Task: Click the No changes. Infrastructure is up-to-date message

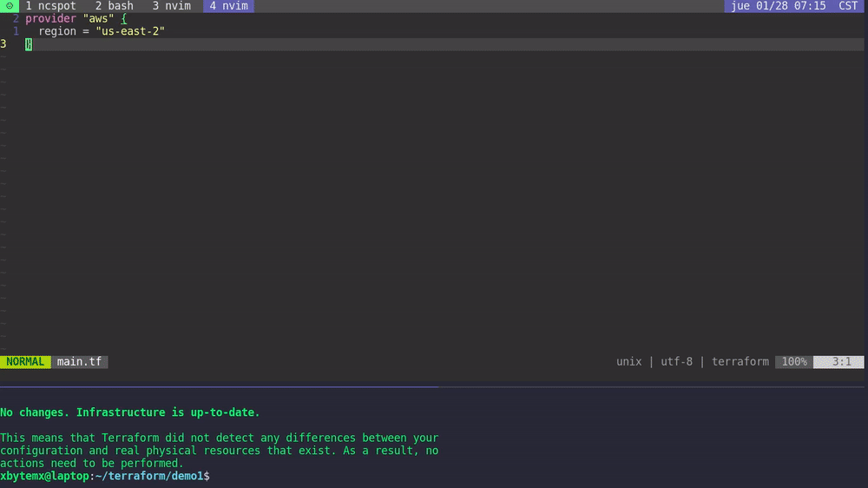Action: click(130, 412)
